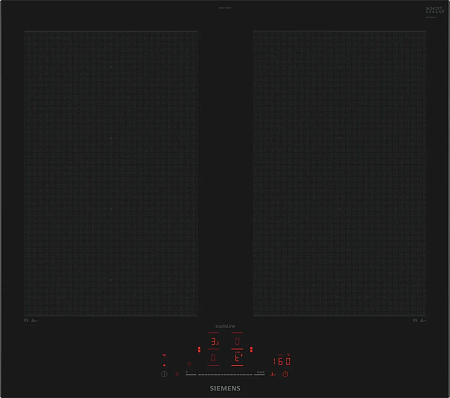
Task: Tap the boost end of the power slider
Action: point(260,374)
